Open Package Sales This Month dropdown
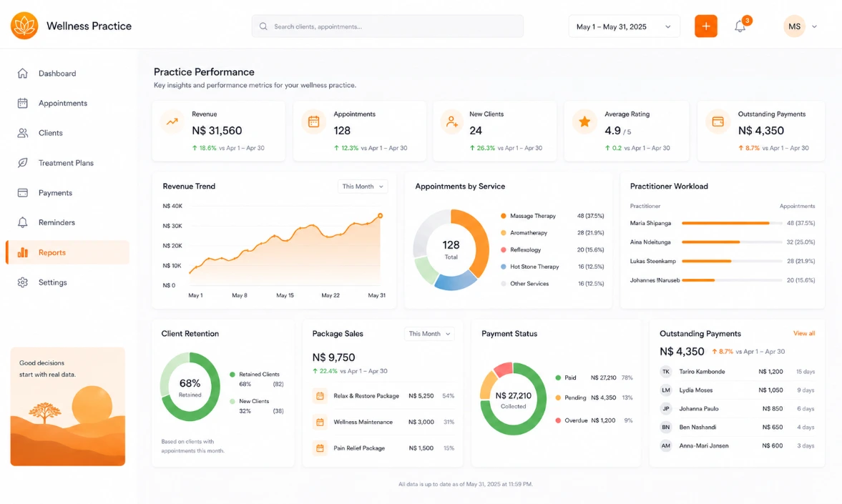Image resolution: width=842 pixels, height=504 pixels. pos(429,334)
